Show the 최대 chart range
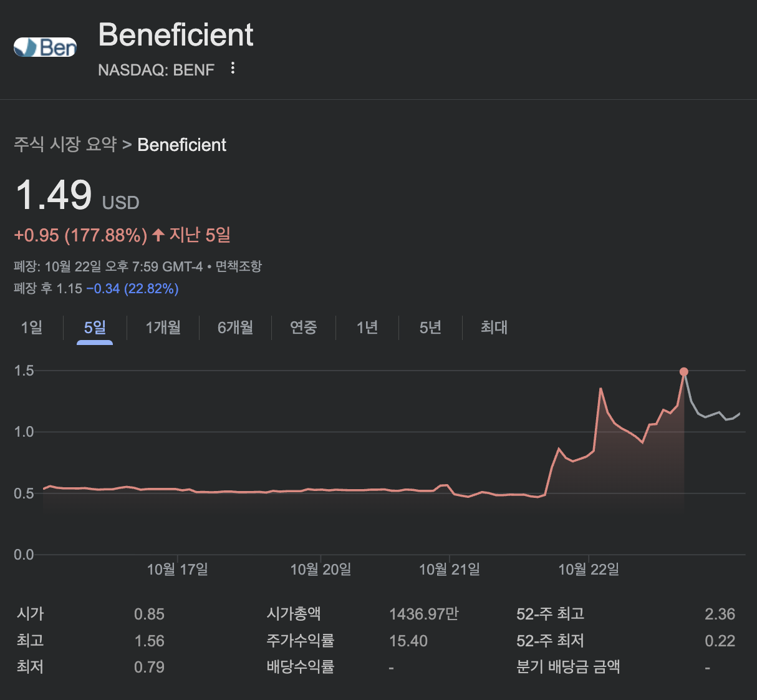Viewport: 757px width, 700px height. point(494,327)
